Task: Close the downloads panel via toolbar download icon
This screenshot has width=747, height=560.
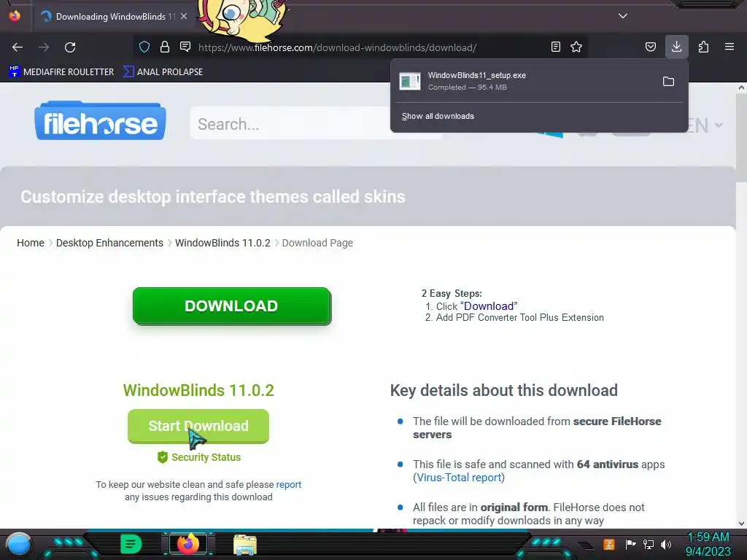Action: pyautogui.click(x=676, y=47)
